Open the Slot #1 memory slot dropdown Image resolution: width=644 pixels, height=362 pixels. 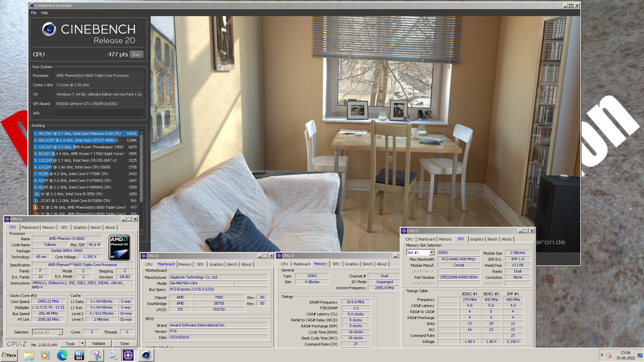(x=420, y=253)
